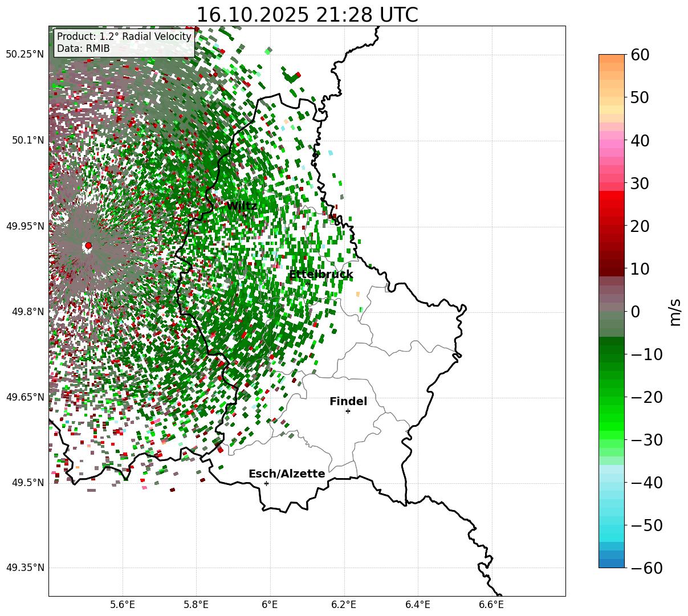The image size is (688, 616).
Task: Click the latitude label 49.35°N
Action: tap(25, 568)
